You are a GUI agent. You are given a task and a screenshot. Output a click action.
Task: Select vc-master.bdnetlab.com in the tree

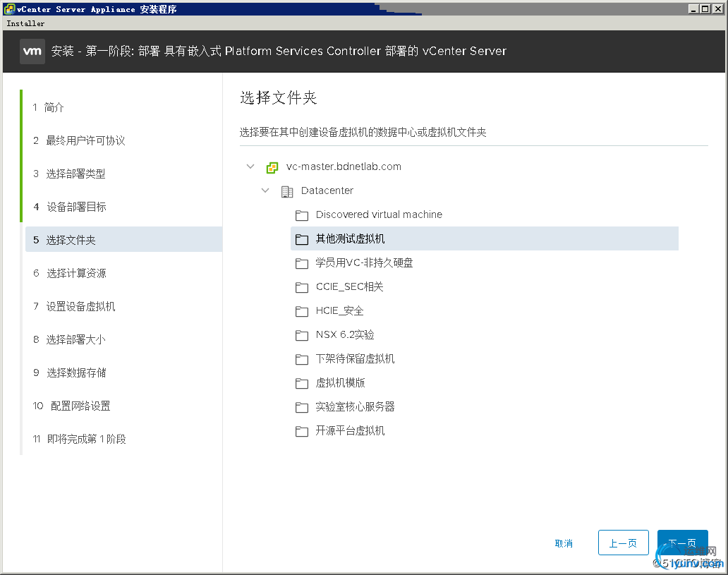pyautogui.click(x=344, y=167)
